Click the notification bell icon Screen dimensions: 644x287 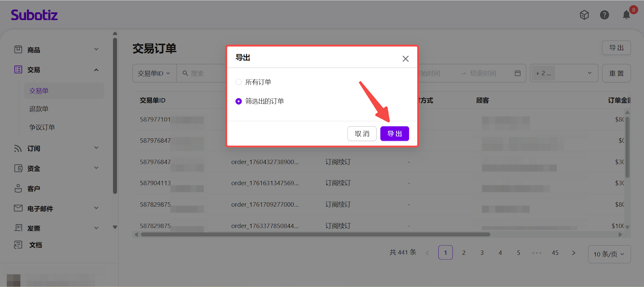[626, 15]
